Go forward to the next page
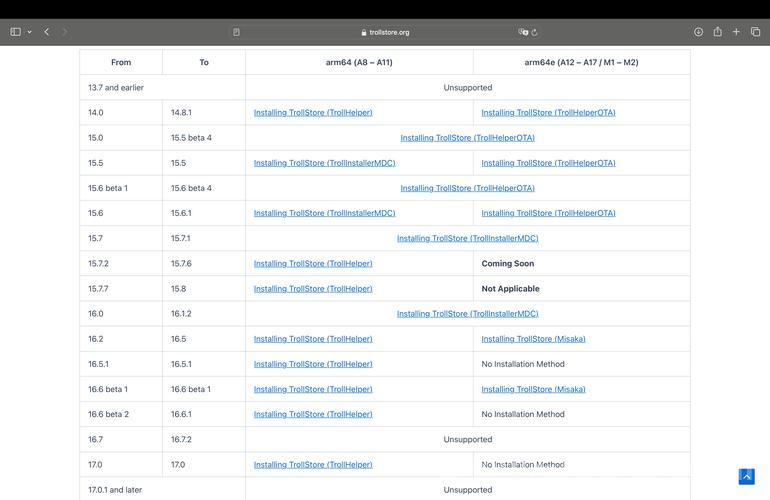Screen dimensions: 770x500 click(x=64, y=32)
